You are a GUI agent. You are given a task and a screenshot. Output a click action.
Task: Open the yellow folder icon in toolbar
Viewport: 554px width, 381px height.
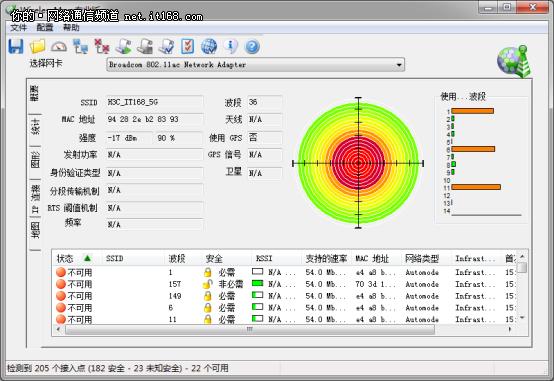[x=37, y=46]
